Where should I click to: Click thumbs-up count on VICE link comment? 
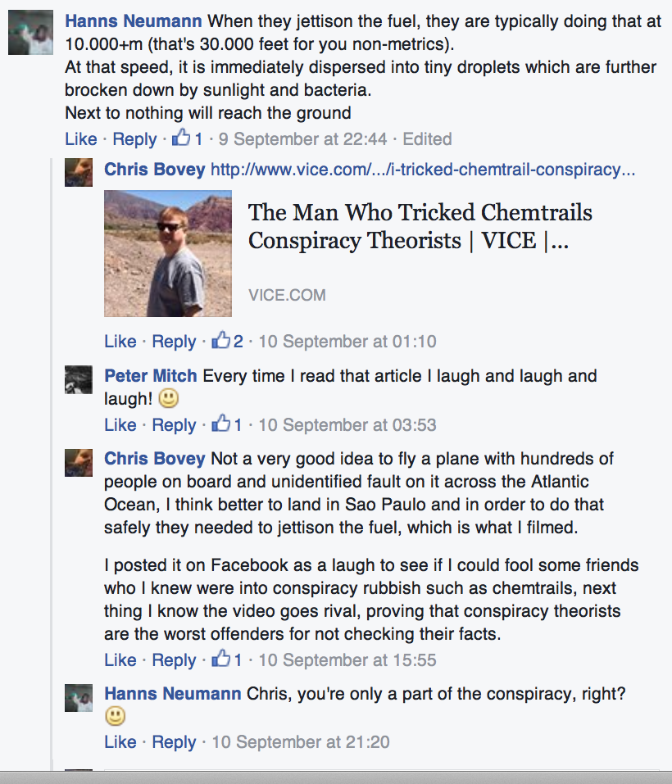[x=238, y=341]
